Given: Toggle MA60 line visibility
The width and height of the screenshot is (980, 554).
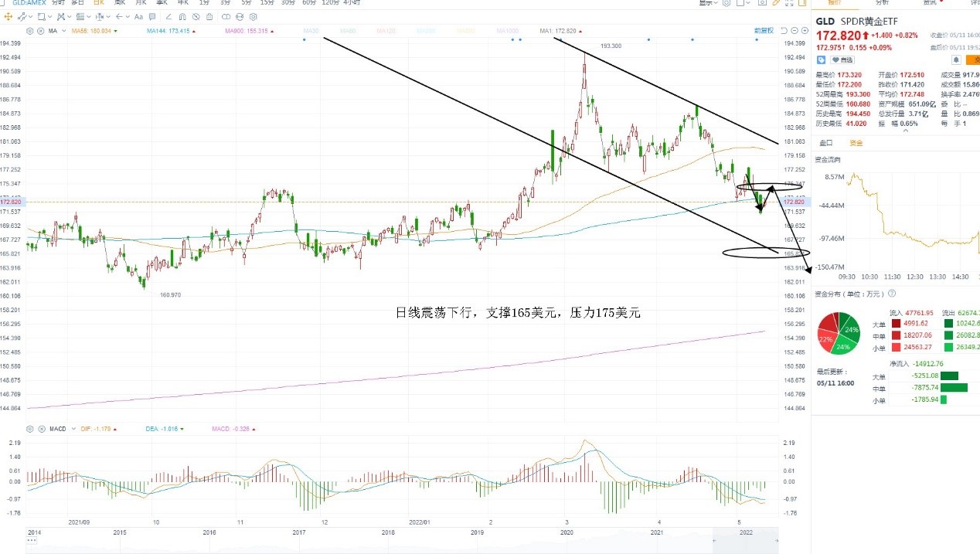Looking at the screenshot, I should (x=349, y=31).
